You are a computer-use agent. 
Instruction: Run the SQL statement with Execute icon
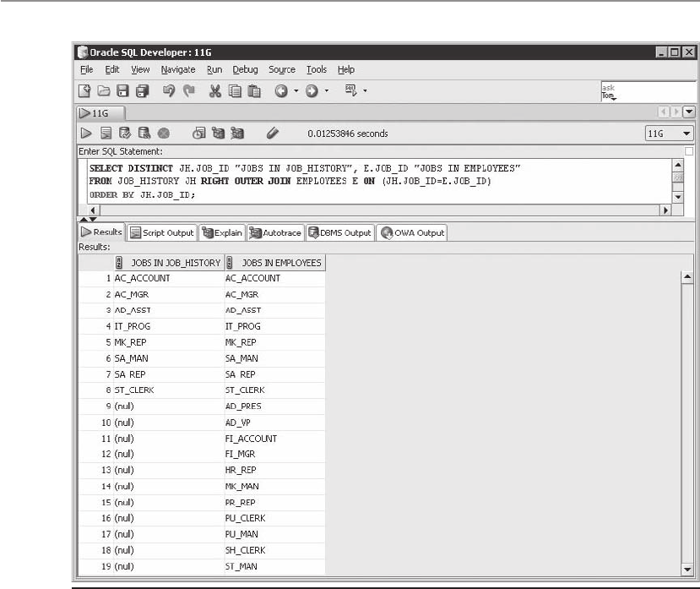[86, 134]
